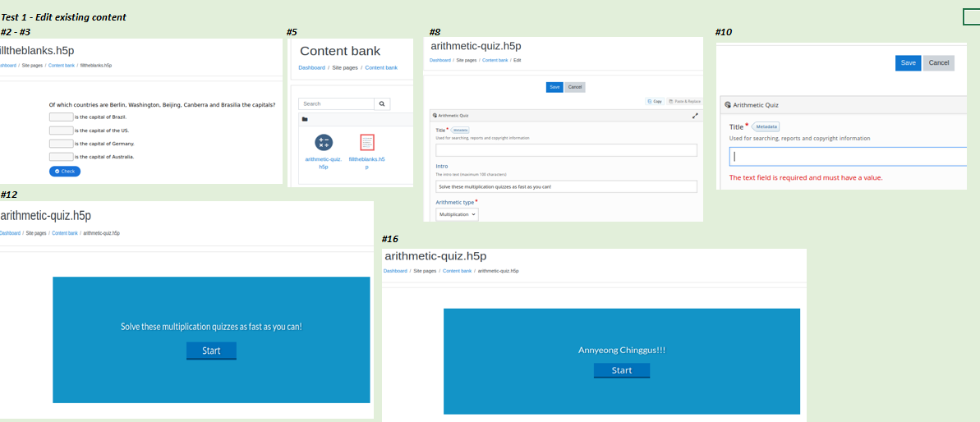Click the Search field in Content bank
This screenshot has width=980, height=422.
[x=336, y=104]
